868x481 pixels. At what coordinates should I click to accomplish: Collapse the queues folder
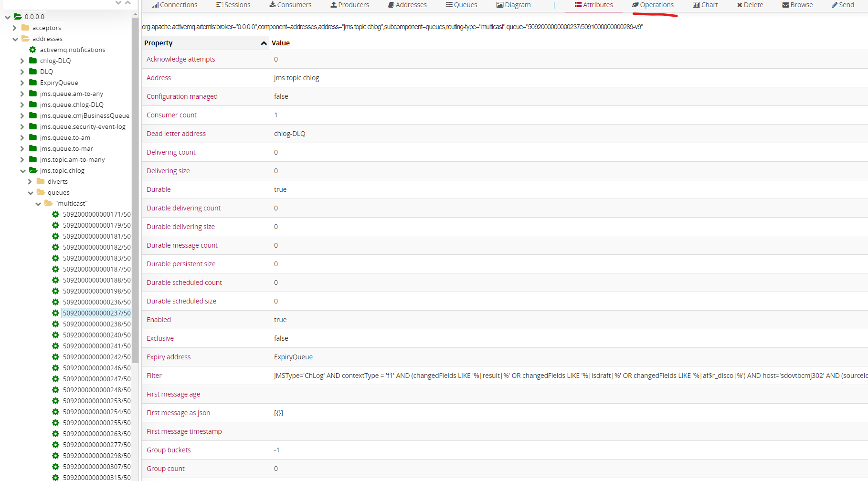click(31, 193)
